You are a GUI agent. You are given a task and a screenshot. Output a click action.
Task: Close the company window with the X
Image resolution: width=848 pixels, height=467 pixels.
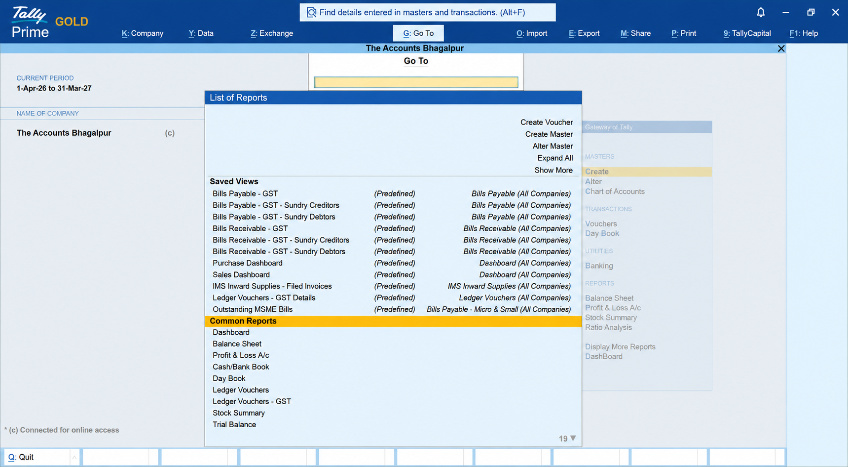pos(781,49)
